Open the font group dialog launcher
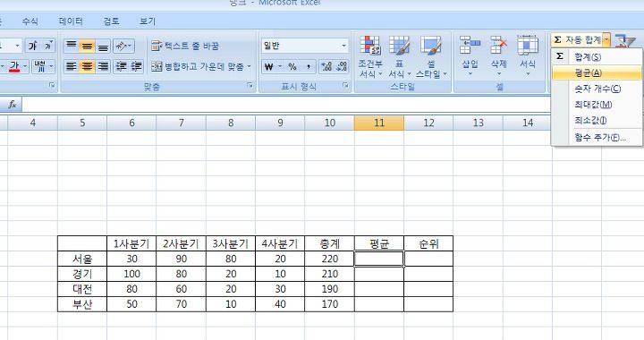 click(52, 85)
